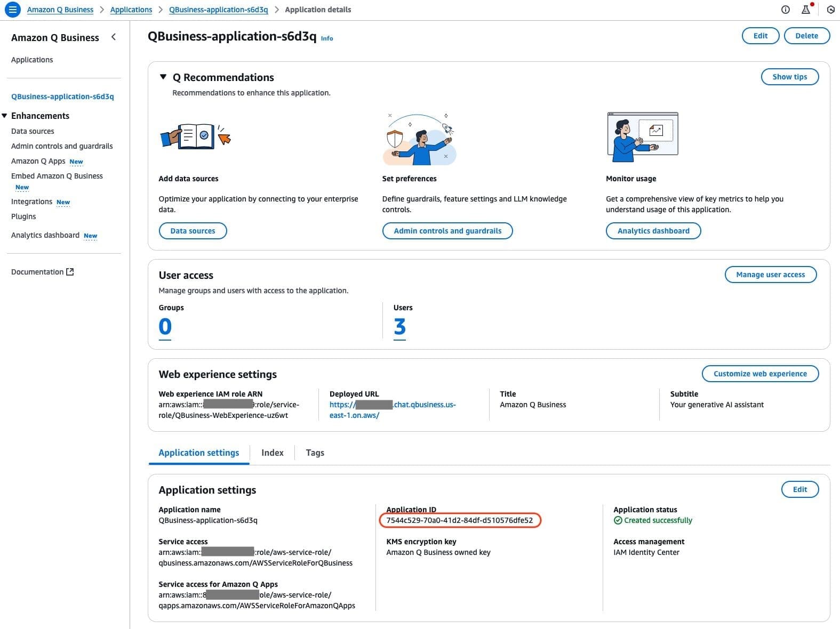Open the Data sources button in recommendations
The image size is (840, 629).
click(x=193, y=231)
